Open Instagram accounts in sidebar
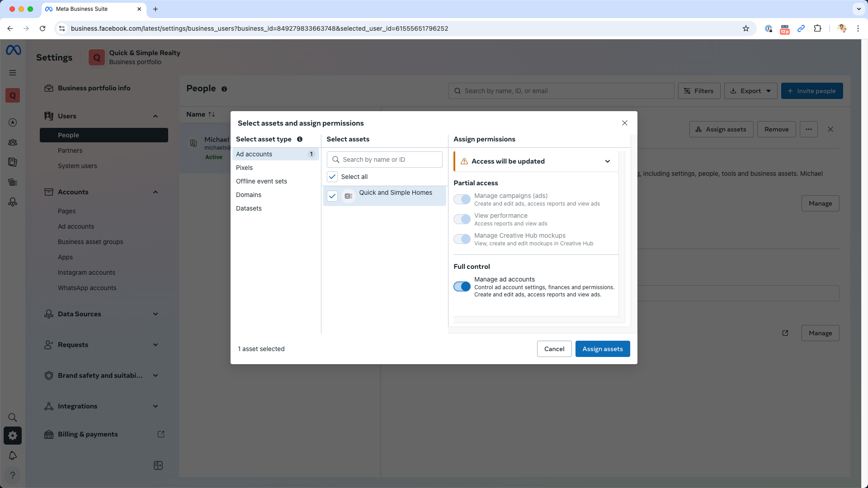This screenshot has height=488, width=868. (x=86, y=272)
